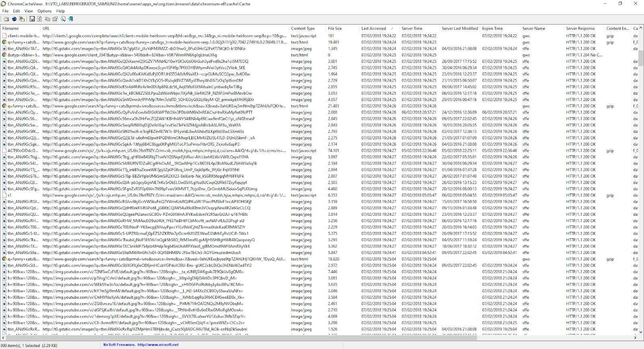Screen dimensions: 644x349
Task: Open the View menu
Action: tap(29, 11)
